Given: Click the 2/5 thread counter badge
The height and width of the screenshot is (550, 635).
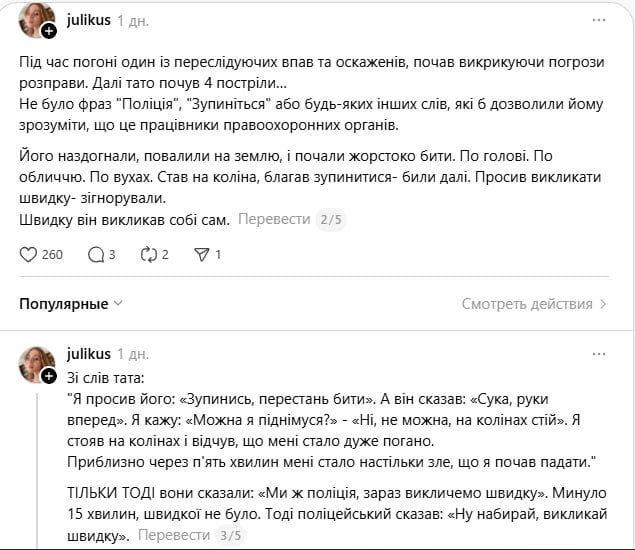Looking at the screenshot, I should coord(329,219).
